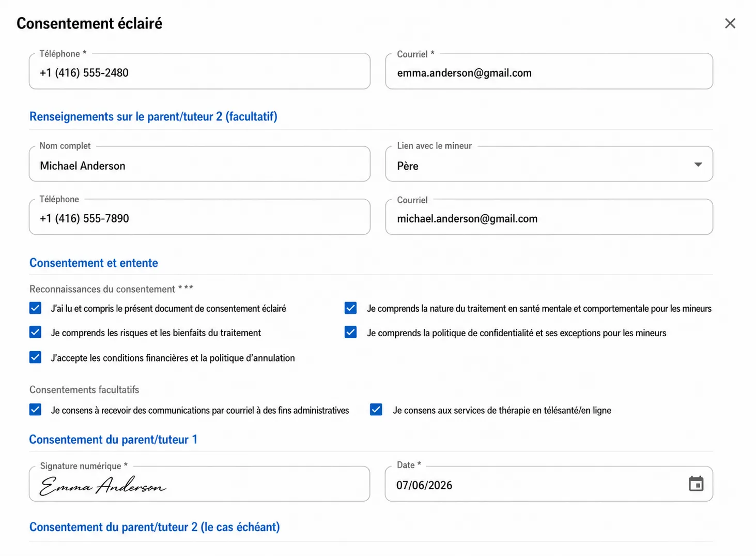
Task: Uncheck "J'ai lu et compris le présent document" checkbox
Action: click(35, 308)
